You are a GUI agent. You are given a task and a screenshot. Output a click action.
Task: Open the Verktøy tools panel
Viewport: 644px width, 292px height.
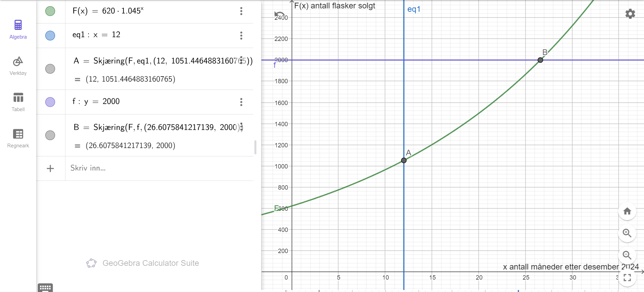tap(18, 66)
